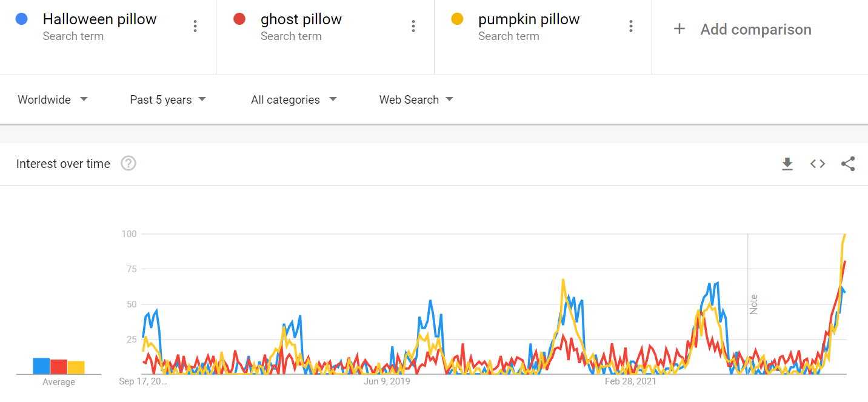This screenshot has width=868, height=402.
Task: Click the blue Average bar
Action: point(41,366)
